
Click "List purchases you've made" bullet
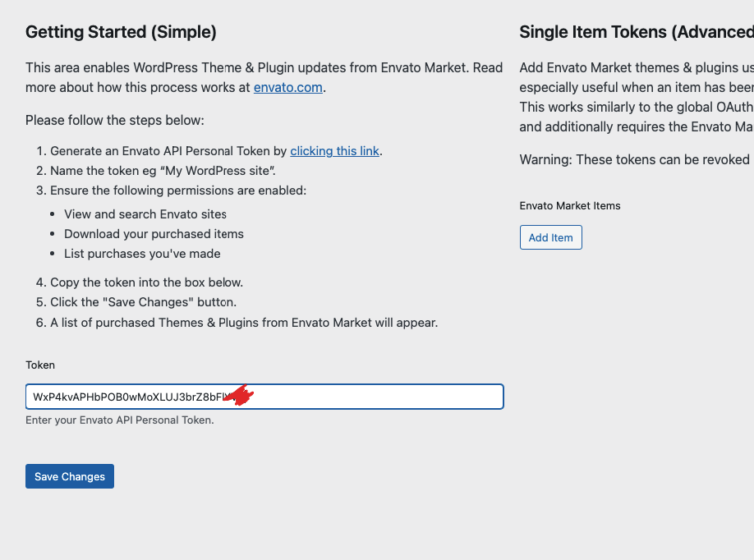pos(142,254)
